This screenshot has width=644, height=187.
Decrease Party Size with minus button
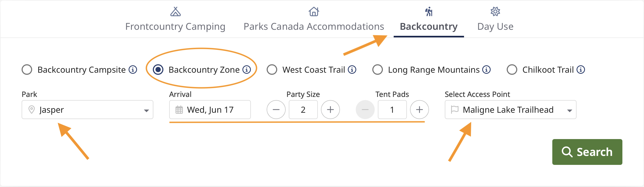[x=276, y=110]
